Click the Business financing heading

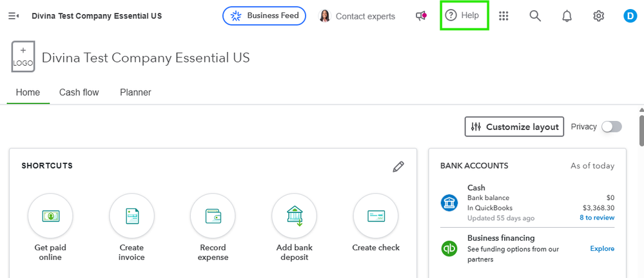click(501, 238)
